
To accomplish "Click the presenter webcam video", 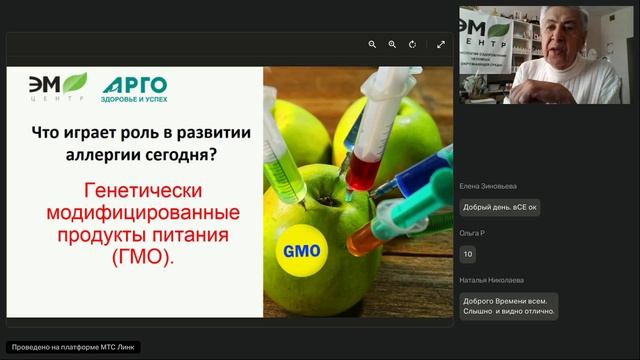I will click(x=546, y=55).
